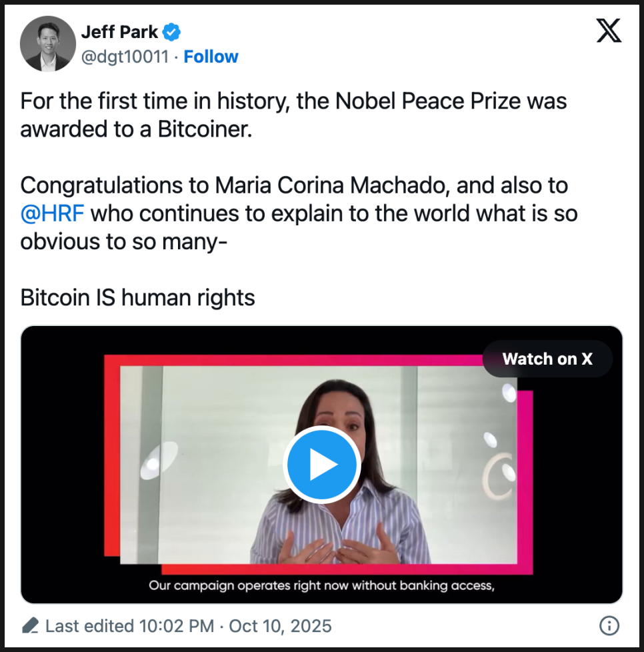
Task: Click the "Bitcoin IS human rights" line
Action: [x=138, y=297]
